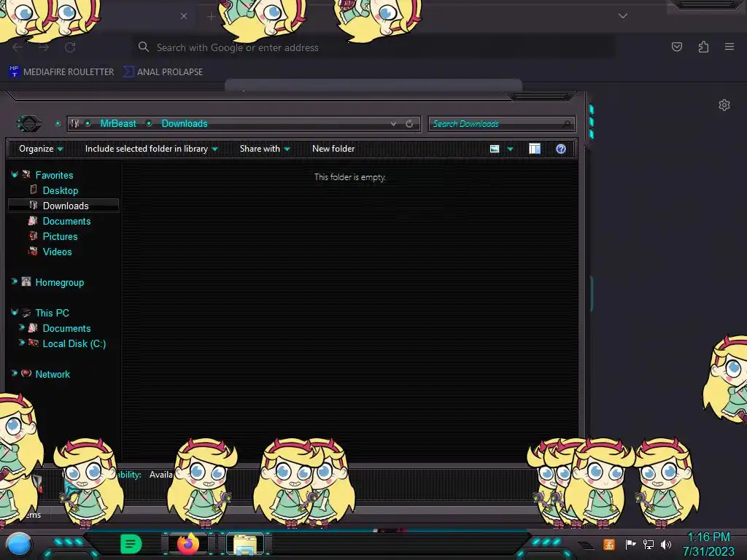Image resolution: width=747 pixels, height=560 pixels.
Task: Expand the Network node
Action: (x=15, y=373)
